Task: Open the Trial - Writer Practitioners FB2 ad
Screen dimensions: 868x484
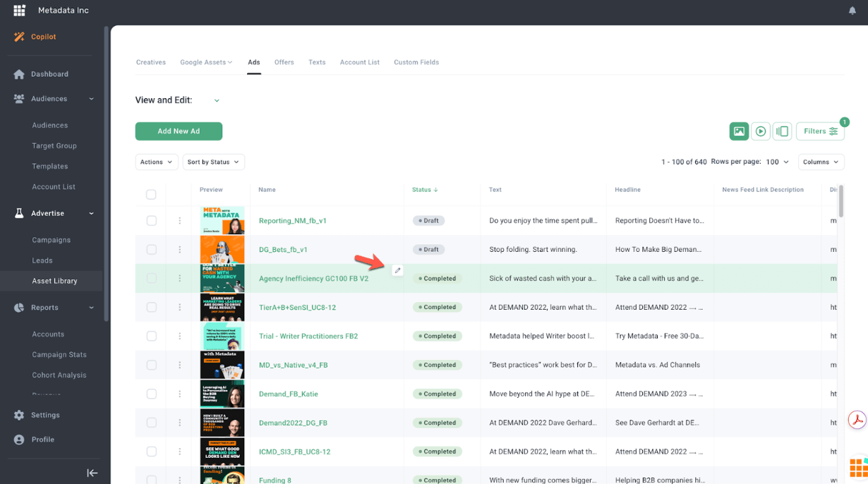Action: pyautogui.click(x=309, y=336)
